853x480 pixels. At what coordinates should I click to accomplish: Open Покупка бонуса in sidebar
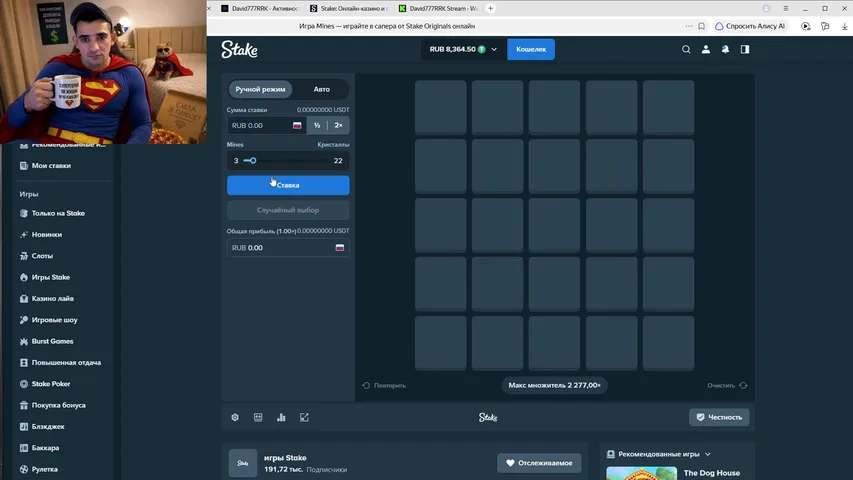59,405
